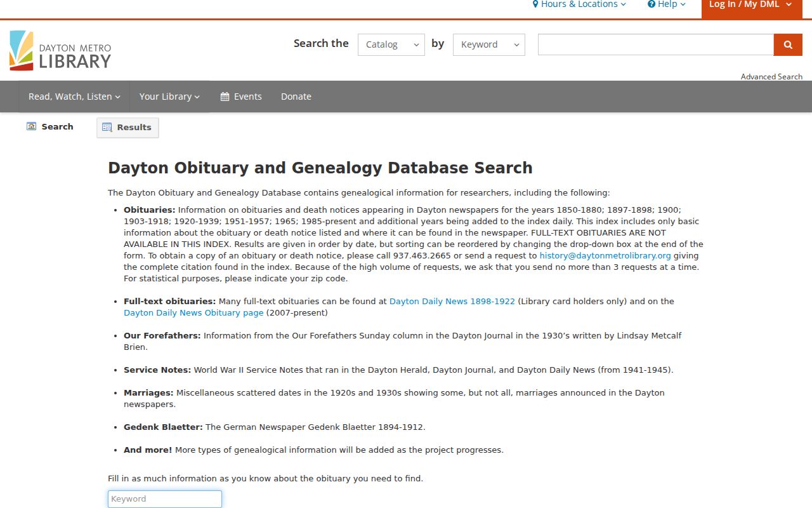Image resolution: width=812 pixels, height=508 pixels.
Task: Open the Donate menu item
Action: click(296, 97)
